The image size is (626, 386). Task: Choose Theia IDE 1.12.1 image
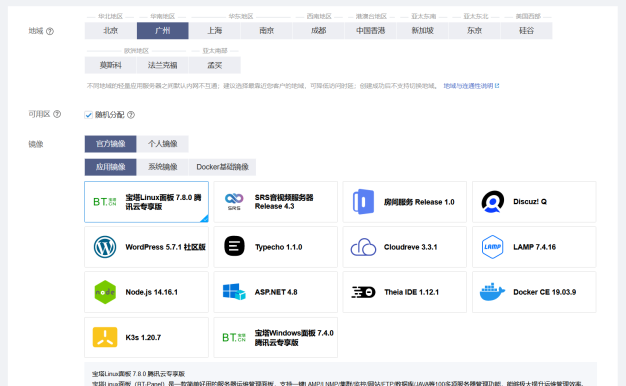pos(404,292)
